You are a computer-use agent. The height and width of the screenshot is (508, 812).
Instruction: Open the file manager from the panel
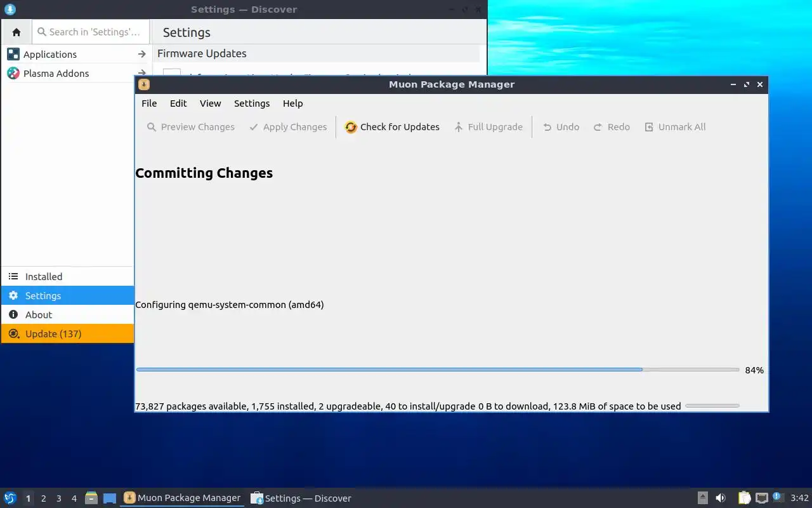[x=91, y=498]
